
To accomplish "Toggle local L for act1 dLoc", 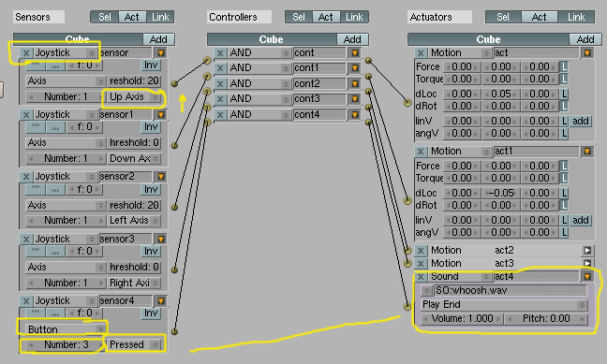I will 565,193.
